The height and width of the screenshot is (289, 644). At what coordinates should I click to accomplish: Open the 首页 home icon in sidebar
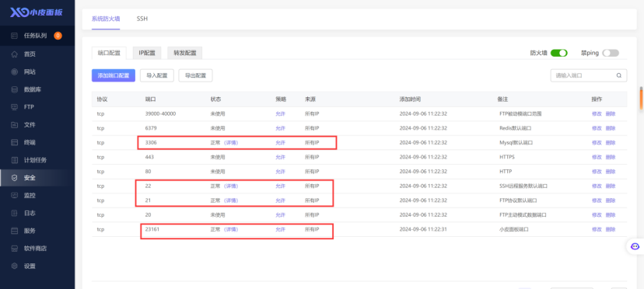14,54
